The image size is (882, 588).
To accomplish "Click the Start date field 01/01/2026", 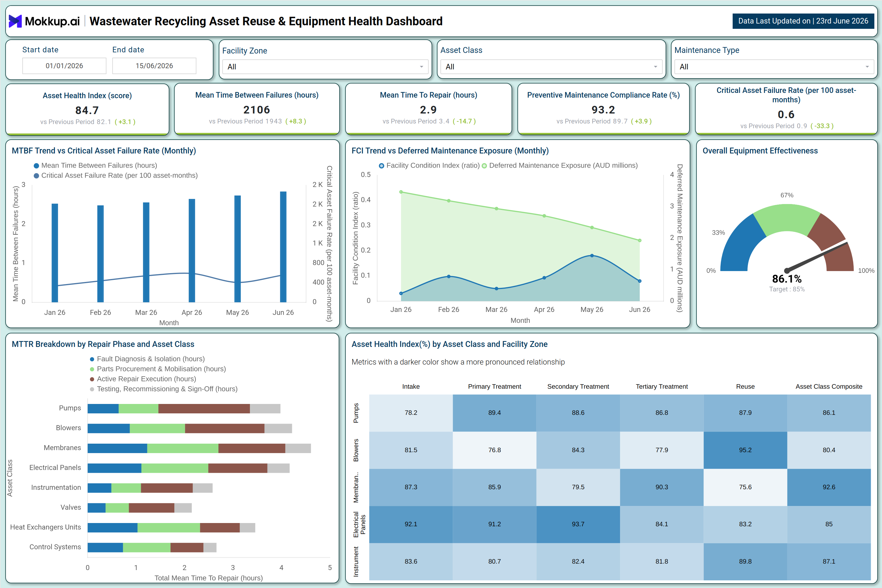I will 64,66.
